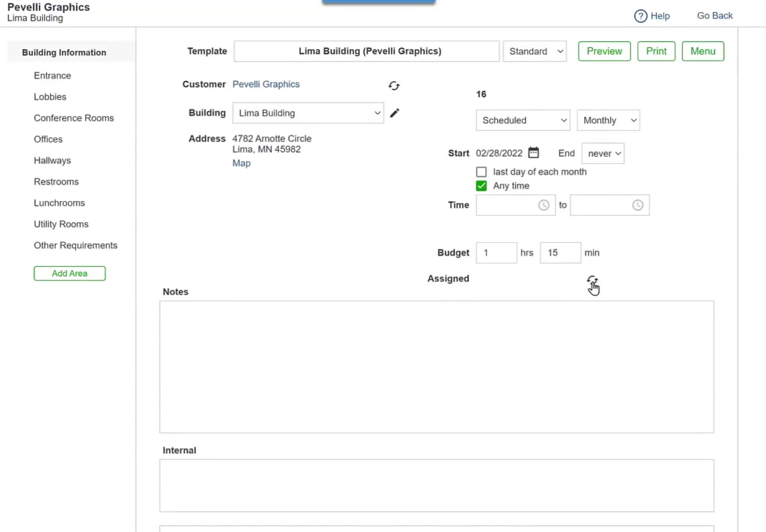Viewport: 766px width, 532px height.
Task: Refresh the customer with the sync icon
Action: tap(394, 86)
